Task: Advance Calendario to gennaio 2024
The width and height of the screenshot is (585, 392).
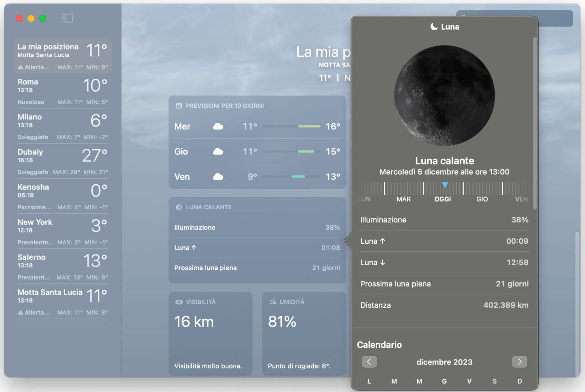Action: point(520,362)
